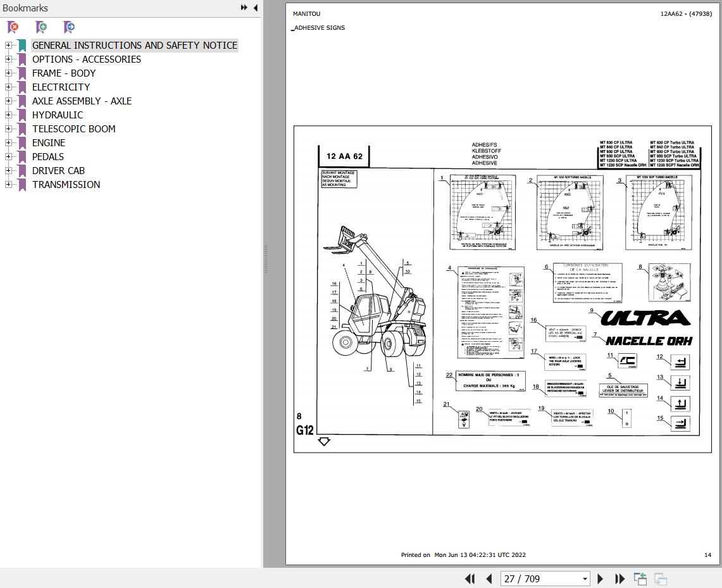Click the previous view icon in status bar

click(x=640, y=579)
